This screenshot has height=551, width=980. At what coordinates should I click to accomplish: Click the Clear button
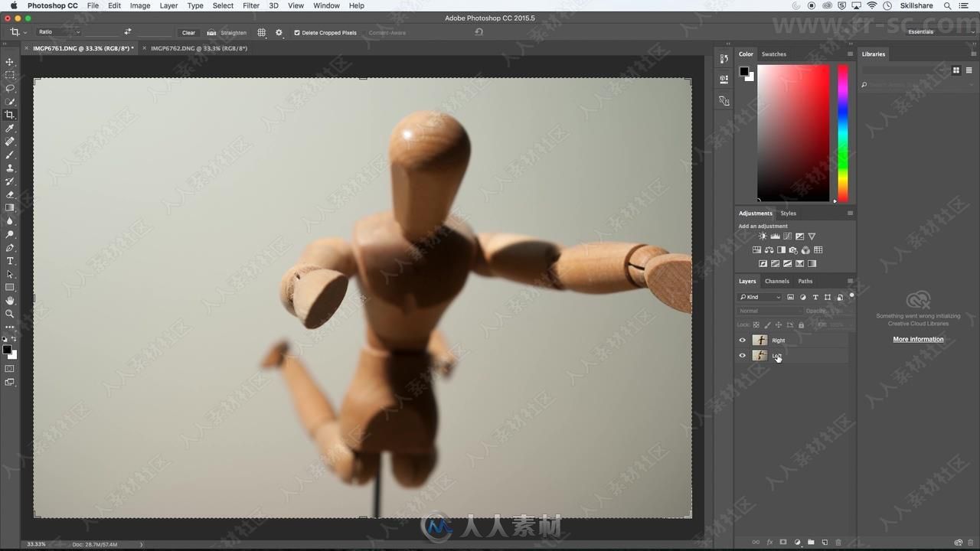click(x=188, y=33)
